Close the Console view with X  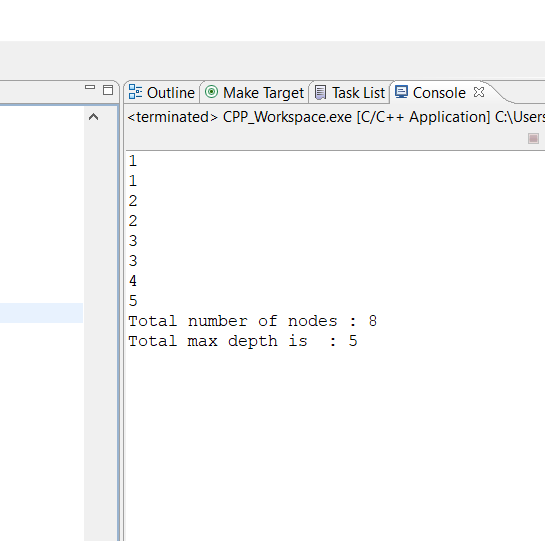479,92
